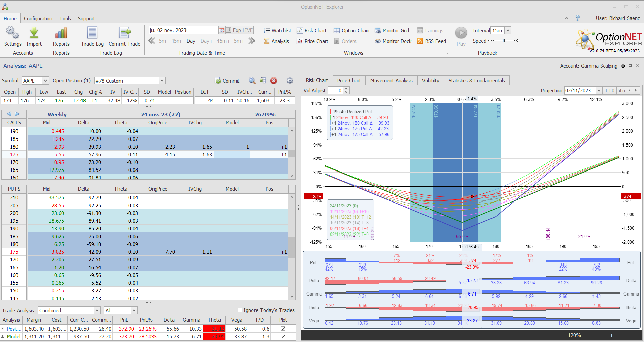Open the Option Chain window

(351, 31)
